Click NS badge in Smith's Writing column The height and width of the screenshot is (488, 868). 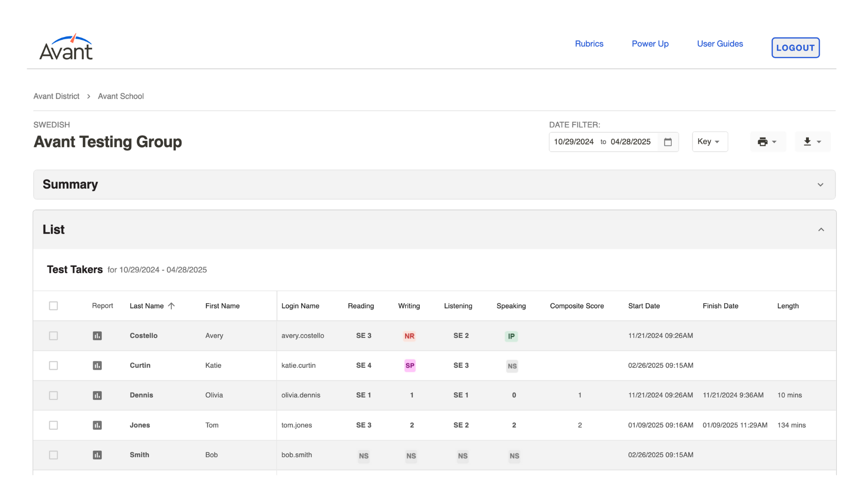(x=411, y=456)
